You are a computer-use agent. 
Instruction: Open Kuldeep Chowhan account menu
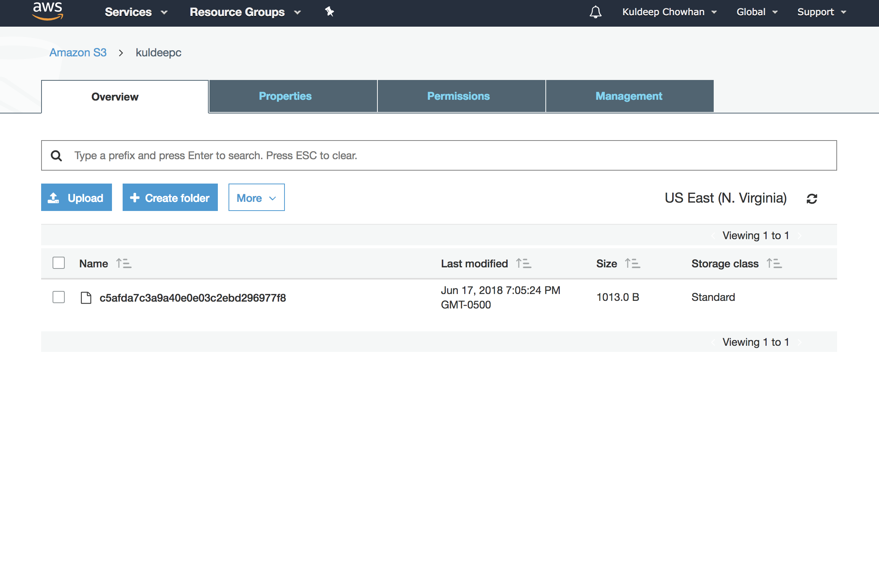(670, 12)
